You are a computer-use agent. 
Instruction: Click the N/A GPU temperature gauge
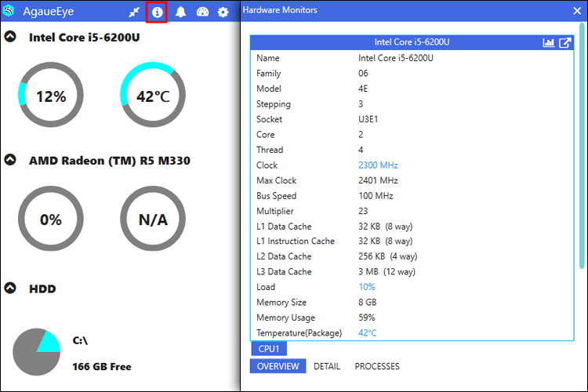[153, 219]
